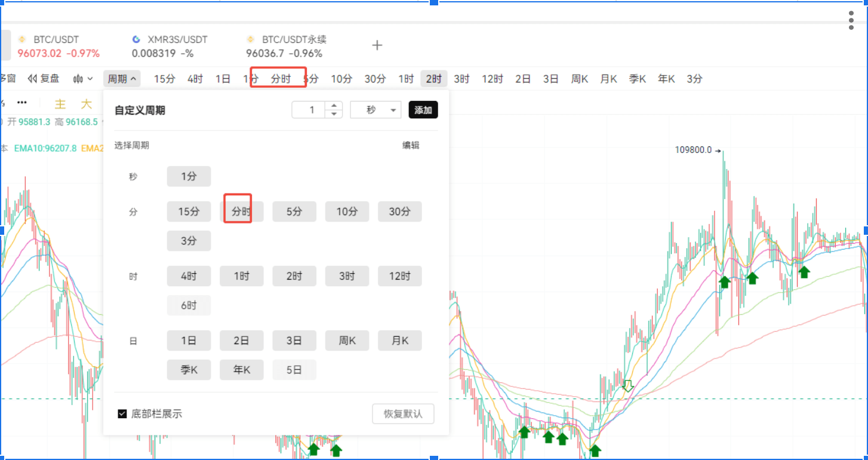Switch to 10分 on the top toolbar
The height and width of the screenshot is (460, 868).
[x=341, y=78]
